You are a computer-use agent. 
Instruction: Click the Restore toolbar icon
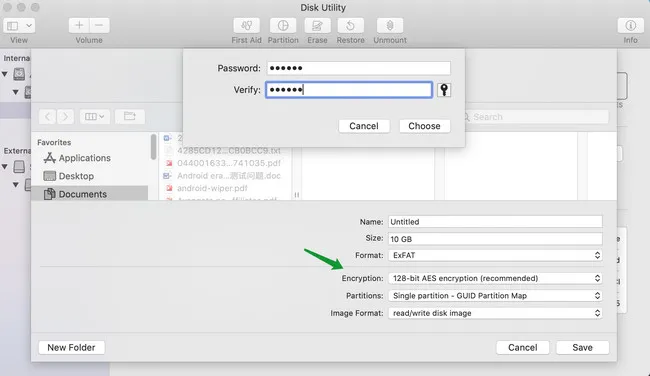(x=350, y=26)
